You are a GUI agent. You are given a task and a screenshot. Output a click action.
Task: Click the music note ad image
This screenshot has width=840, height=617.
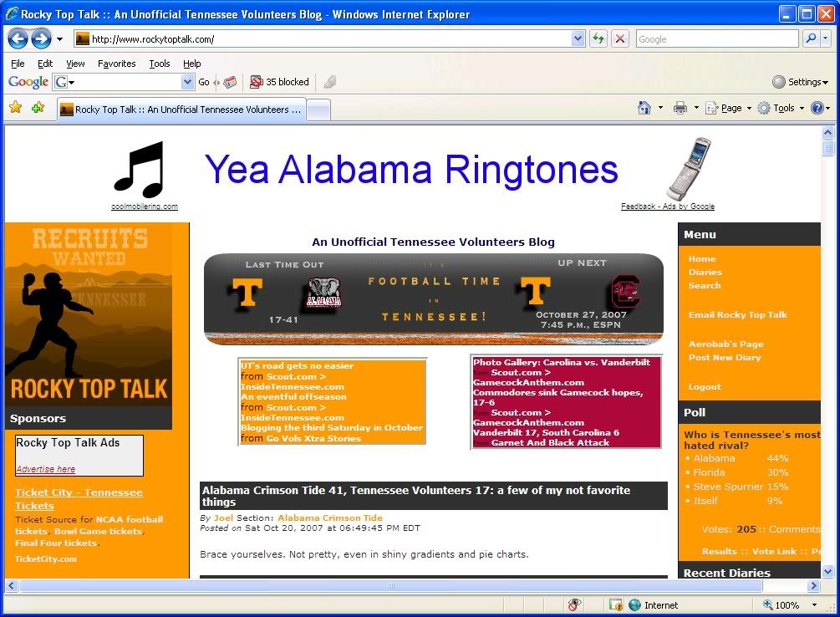pos(140,170)
